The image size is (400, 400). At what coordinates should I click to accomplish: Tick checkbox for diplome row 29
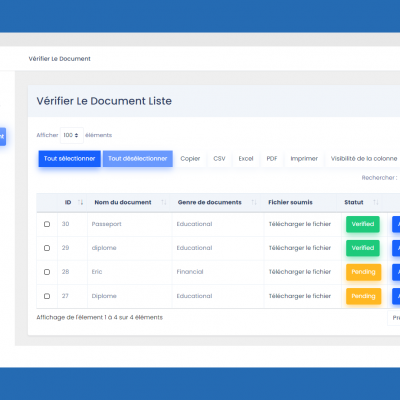pos(47,248)
